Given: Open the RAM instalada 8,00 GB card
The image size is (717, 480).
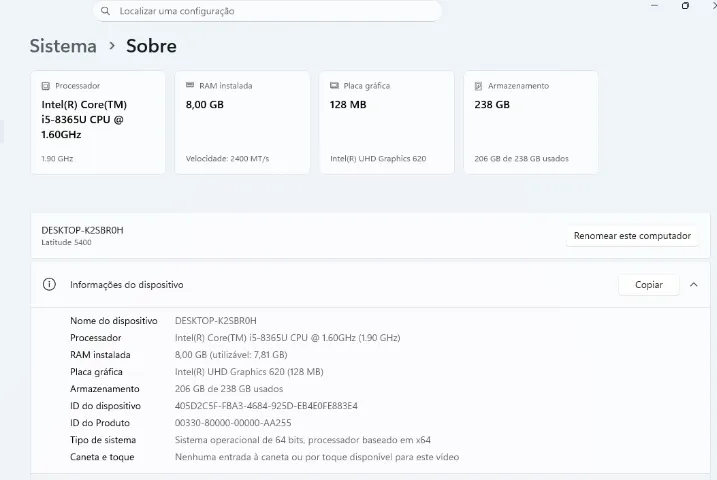Looking at the screenshot, I should [x=242, y=122].
